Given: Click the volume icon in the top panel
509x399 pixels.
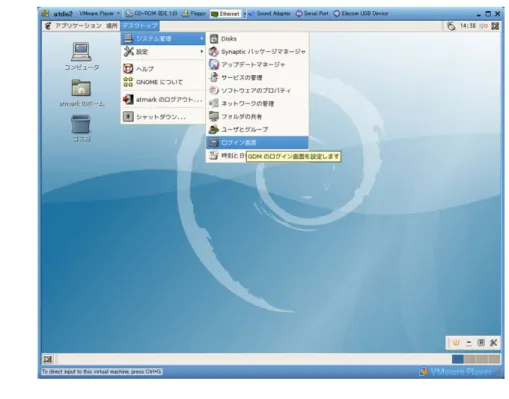Looking at the screenshot, I should tap(483, 26).
